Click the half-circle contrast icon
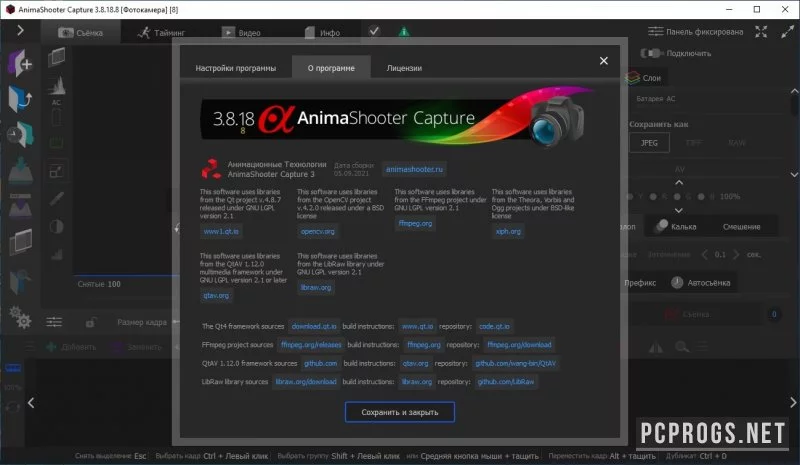This screenshot has height=465, width=800. (57, 226)
